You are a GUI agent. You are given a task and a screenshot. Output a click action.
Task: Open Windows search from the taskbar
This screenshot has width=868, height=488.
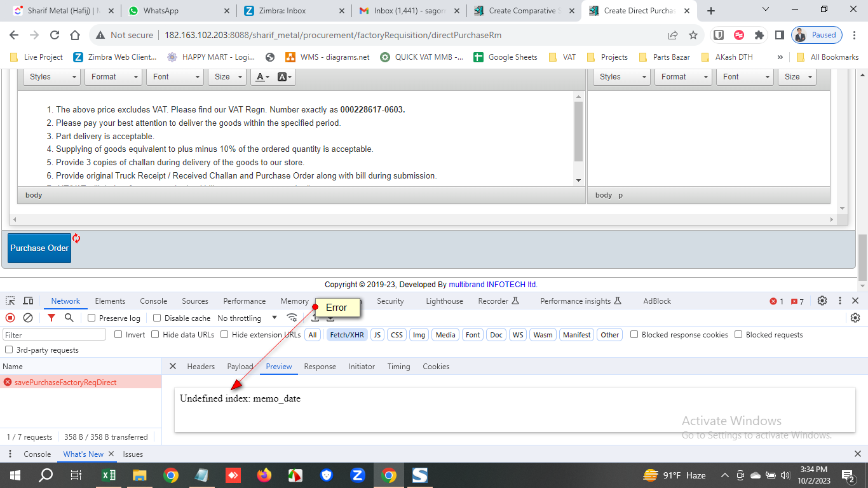tap(46, 475)
